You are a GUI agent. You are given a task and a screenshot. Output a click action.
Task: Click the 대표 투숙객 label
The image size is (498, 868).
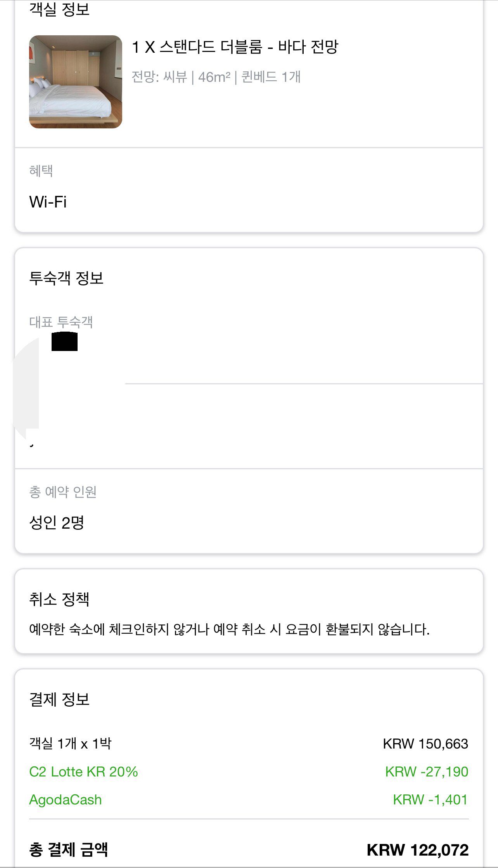click(61, 322)
